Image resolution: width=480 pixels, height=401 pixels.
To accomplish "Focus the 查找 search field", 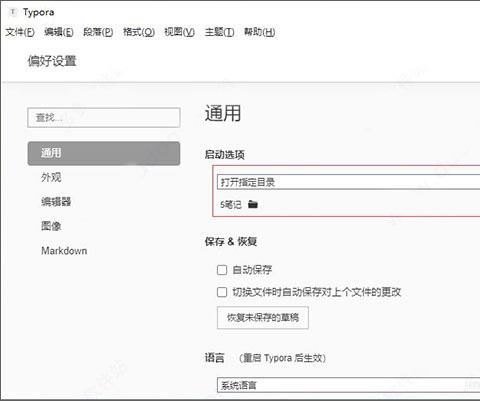I will (104, 117).
